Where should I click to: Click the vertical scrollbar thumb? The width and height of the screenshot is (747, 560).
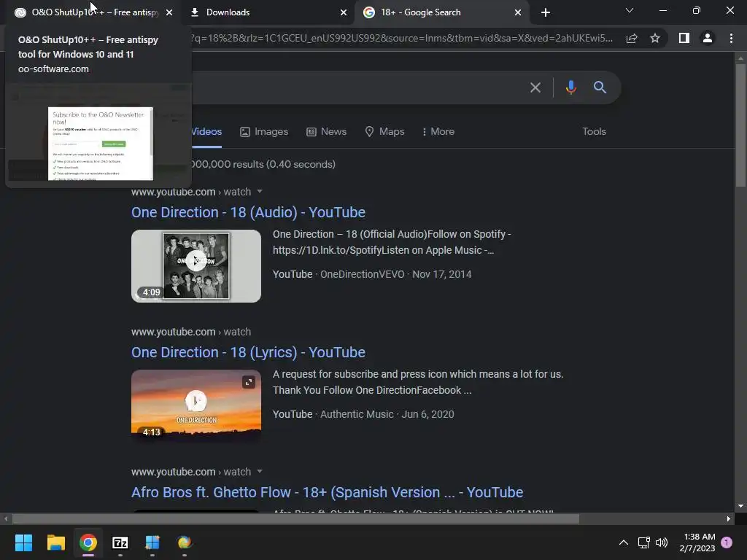coord(740,125)
